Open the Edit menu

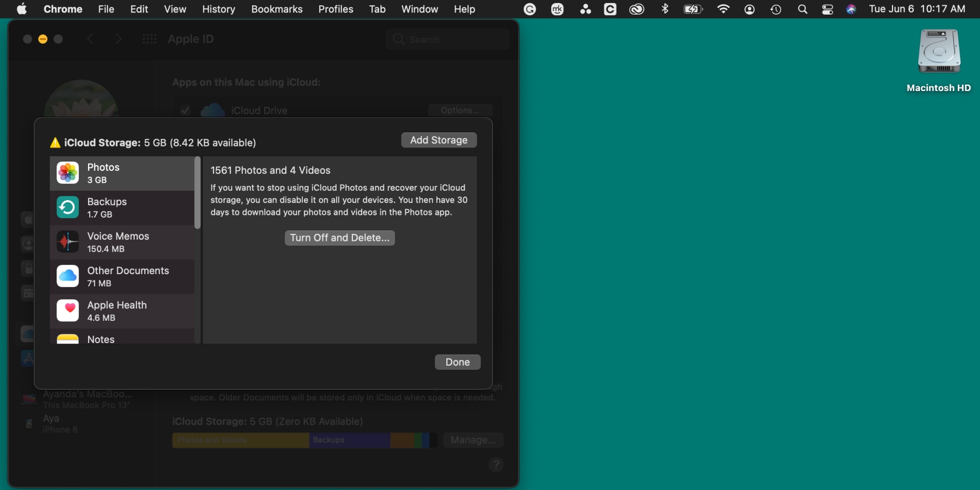coord(139,9)
